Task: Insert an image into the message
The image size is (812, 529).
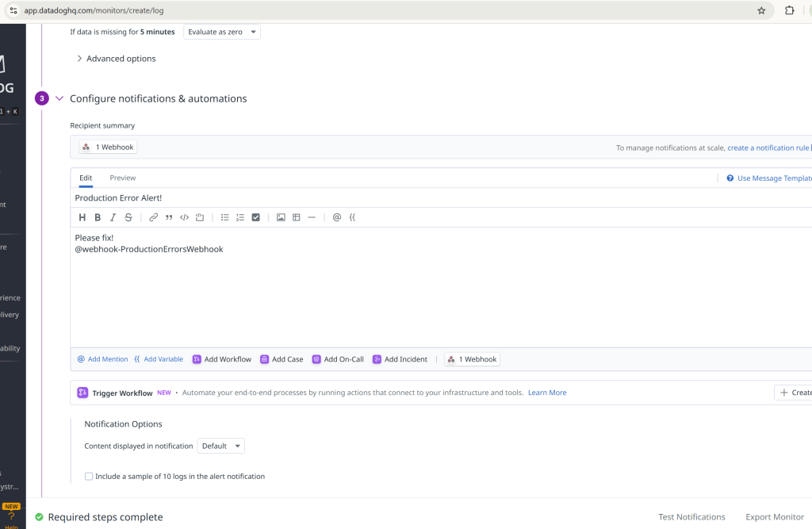Action: click(281, 217)
